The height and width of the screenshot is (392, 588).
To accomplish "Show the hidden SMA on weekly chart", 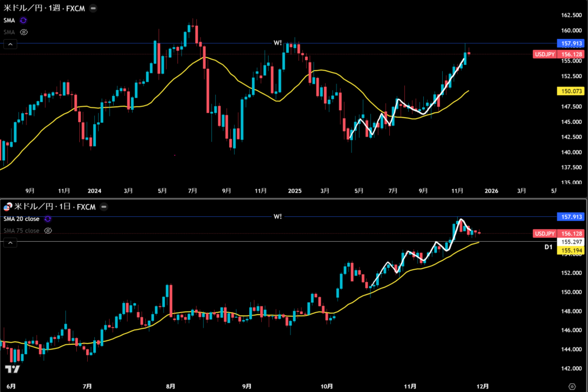I will coord(24,32).
